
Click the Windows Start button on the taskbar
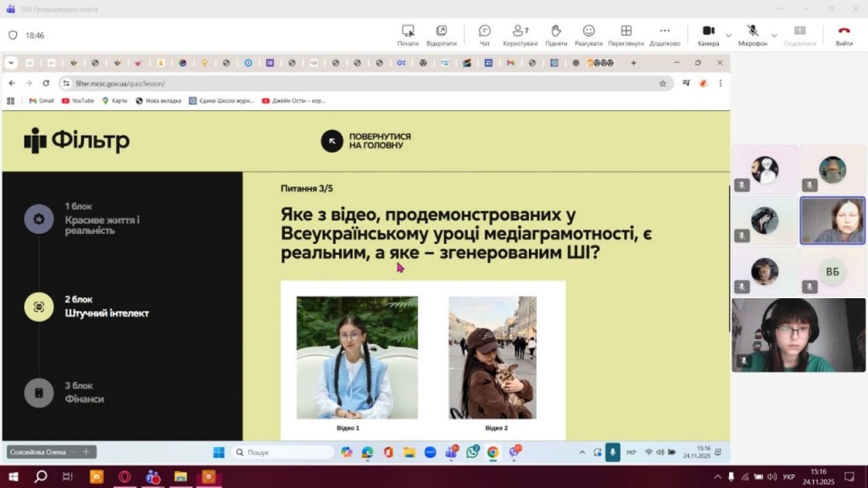pyautogui.click(x=14, y=477)
